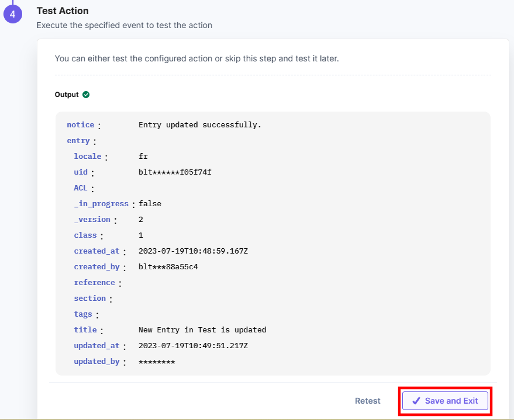Screen dimensions: 514x420
Task: Select the timestamp 2023-07-19T10:48:59.167Z
Action: coord(193,251)
